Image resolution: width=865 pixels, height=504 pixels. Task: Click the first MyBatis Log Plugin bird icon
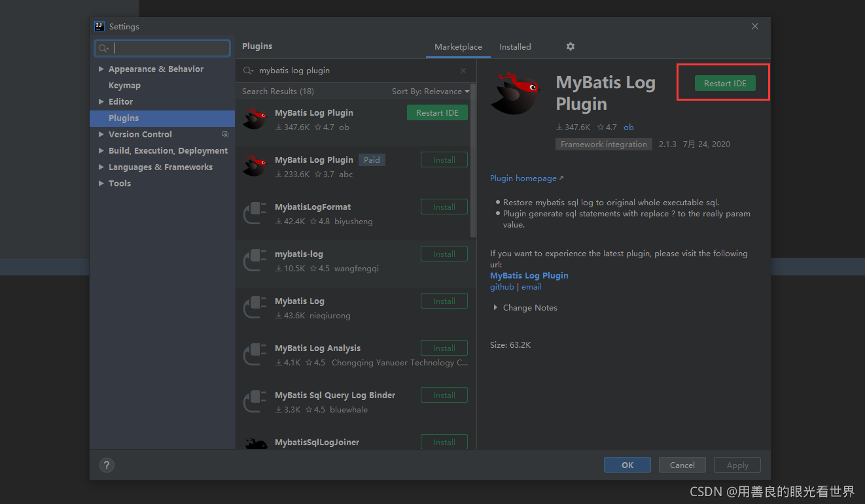(255, 119)
